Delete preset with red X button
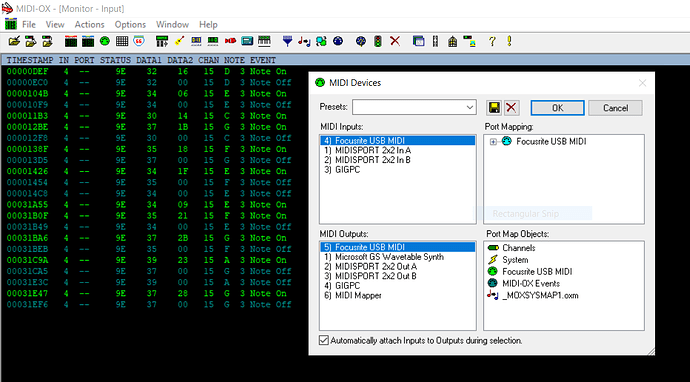This screenshot has width=690, height=382. coord(511,108)
